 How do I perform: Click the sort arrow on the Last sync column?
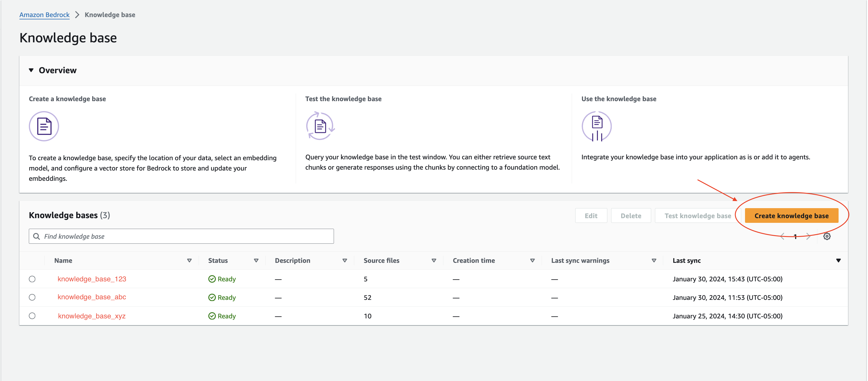click(x=839, y=260)
